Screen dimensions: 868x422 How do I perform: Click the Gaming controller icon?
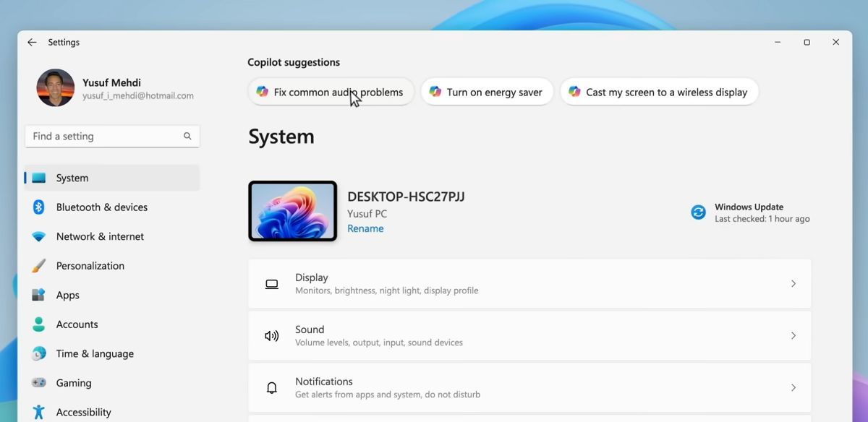[39, 383]
